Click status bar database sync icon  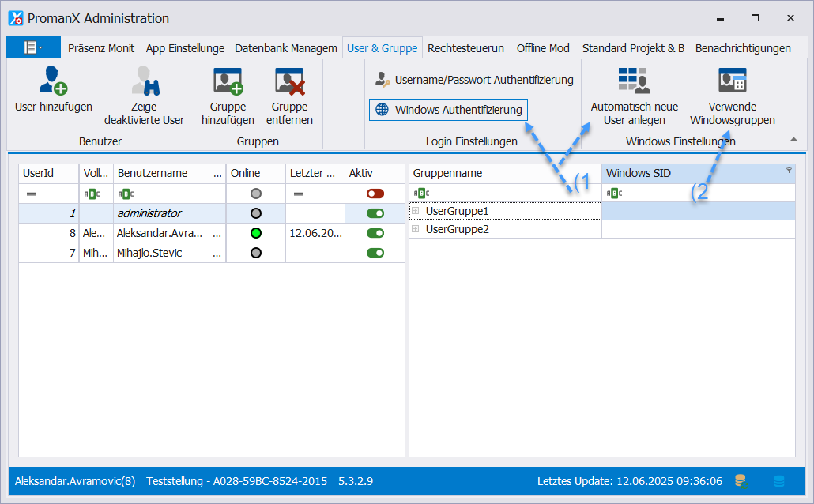pos(741,481)
